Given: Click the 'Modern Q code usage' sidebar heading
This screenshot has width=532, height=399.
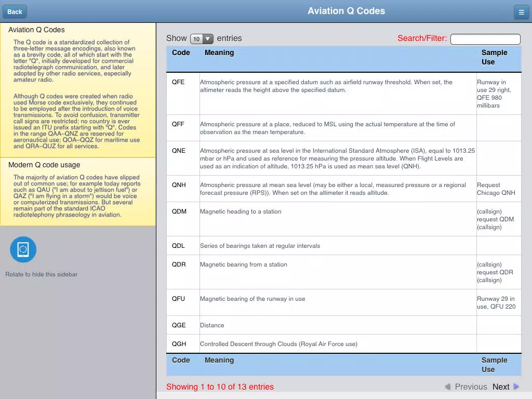Looking at the screenshot, I should (x=44, y=165).
